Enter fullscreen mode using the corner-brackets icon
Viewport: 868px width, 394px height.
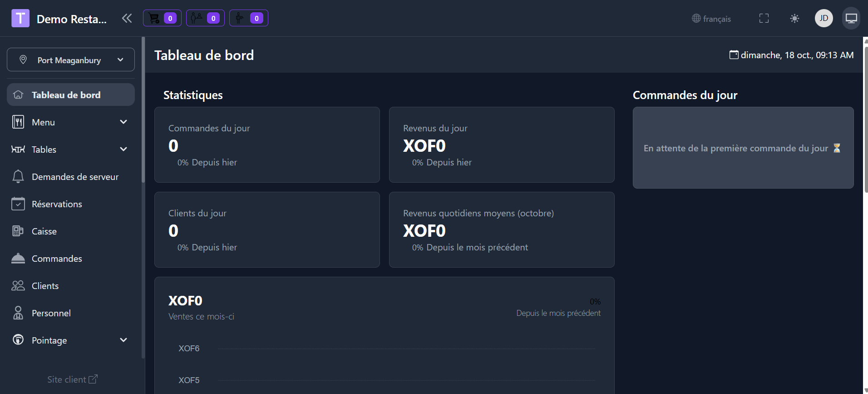(x=764, y=18)
